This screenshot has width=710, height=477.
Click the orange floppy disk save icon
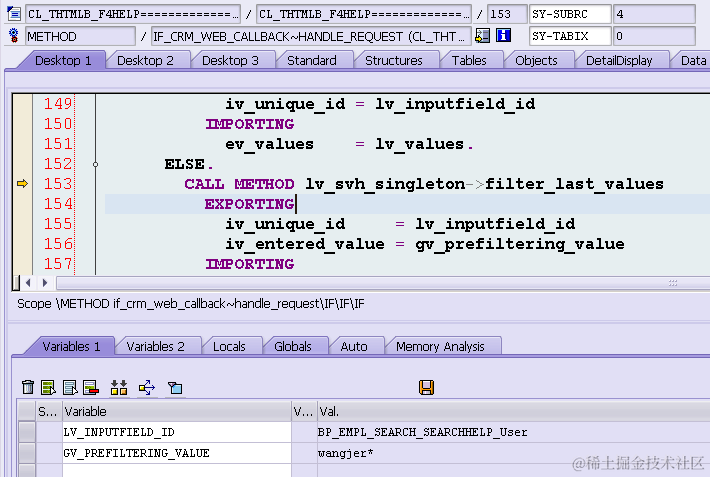click(x=427, y=387)
